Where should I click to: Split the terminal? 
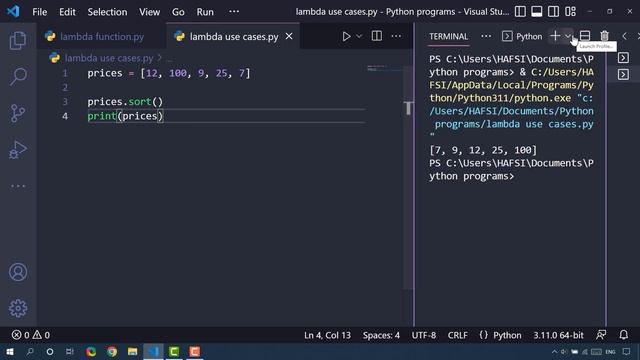click(x=584, y=36)
